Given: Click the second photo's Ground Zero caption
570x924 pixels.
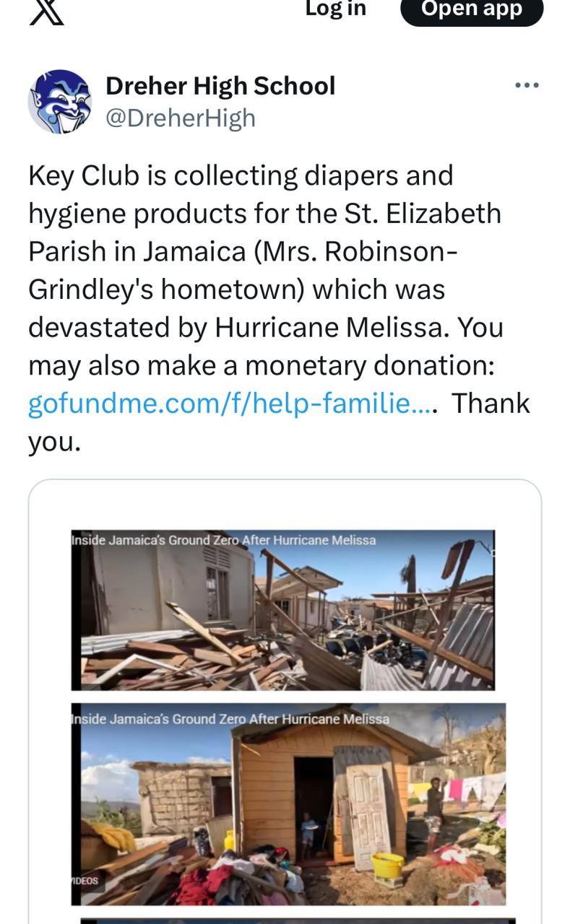Looking at the screenshot, I should [x=231, y=719].
